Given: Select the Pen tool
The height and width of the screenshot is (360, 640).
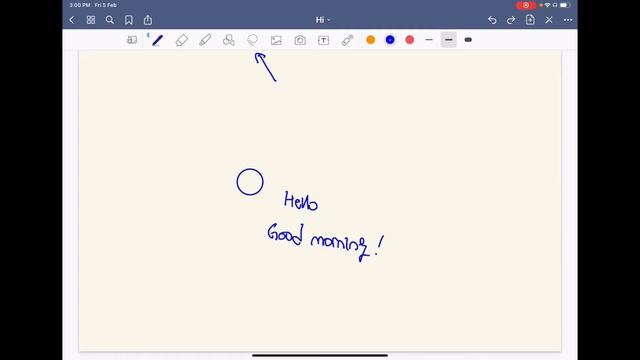Looking at the screenshot, I should [157, 40].
